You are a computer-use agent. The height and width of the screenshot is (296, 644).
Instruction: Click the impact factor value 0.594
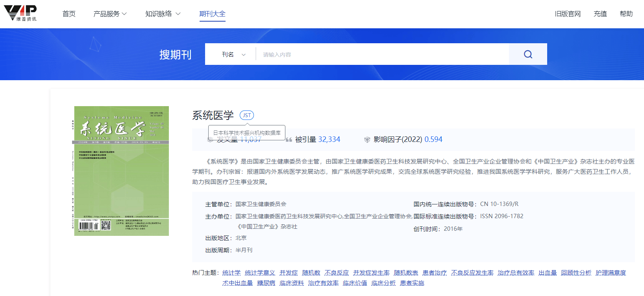433,140
